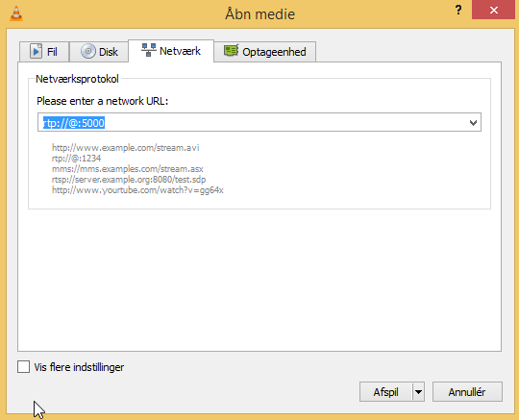Switch to the Disk tab
The width and height of the screenshot is (519, 420).
point(99,52)
